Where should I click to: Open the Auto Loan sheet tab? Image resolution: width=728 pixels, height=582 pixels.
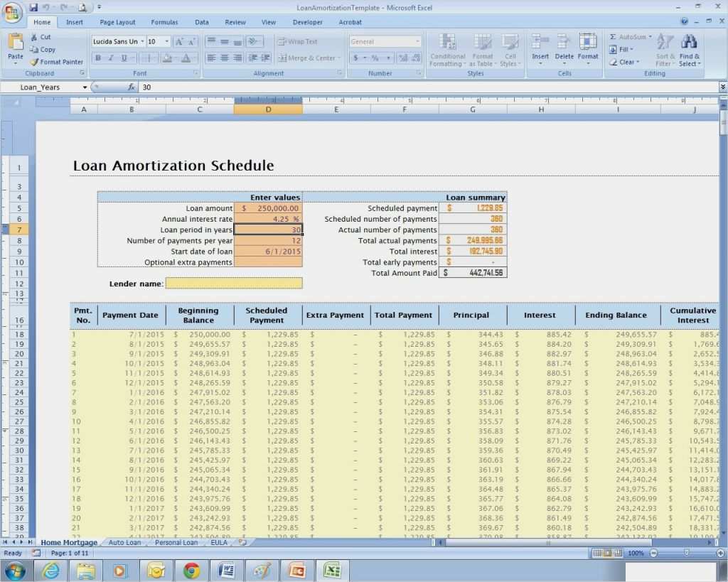point(124,542)
